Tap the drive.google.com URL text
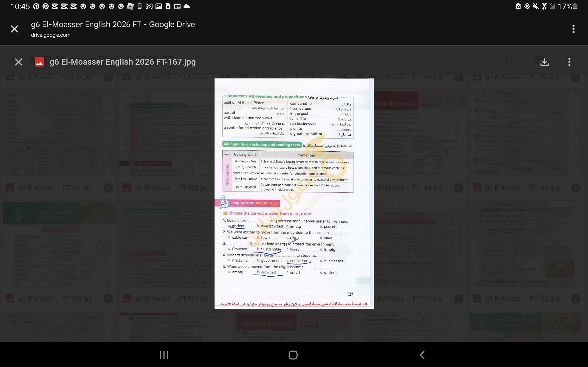This screenshot has height=367, width=588. pos(51,35)
